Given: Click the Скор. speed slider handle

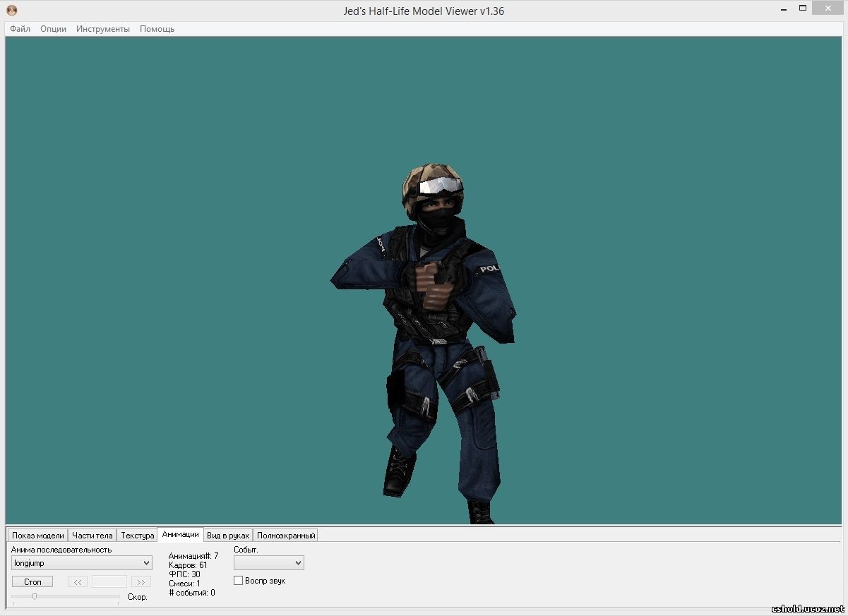Looking at the screenshot, I should pos(34,597).
